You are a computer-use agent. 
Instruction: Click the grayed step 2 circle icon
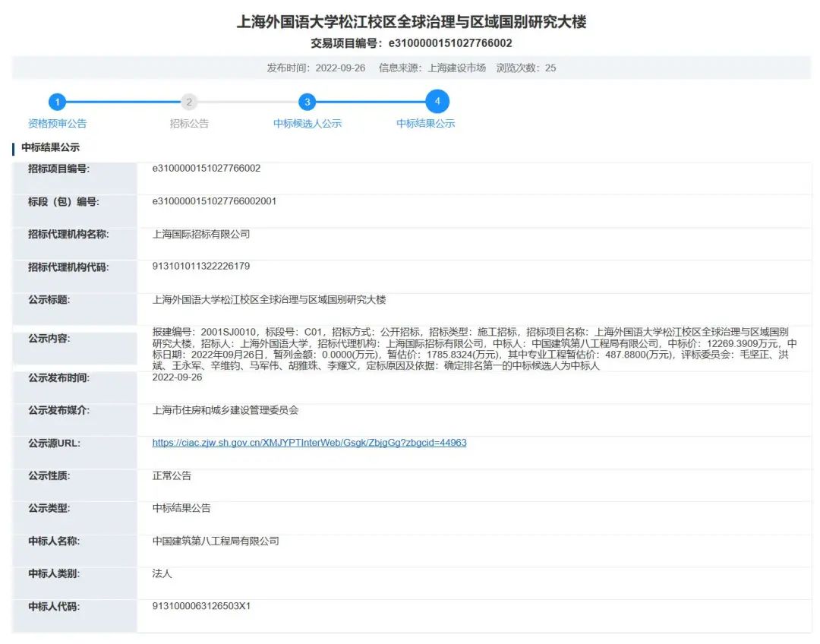click(188, 101)
